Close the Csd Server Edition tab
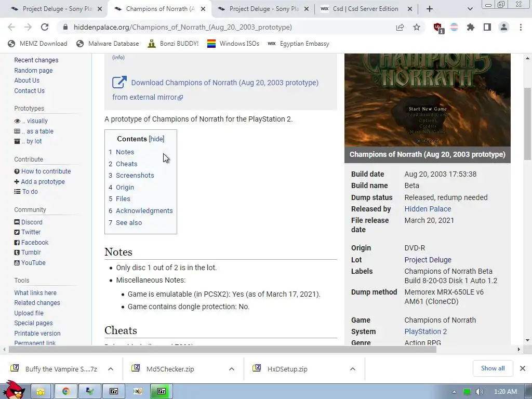 [x=410, y=9]
